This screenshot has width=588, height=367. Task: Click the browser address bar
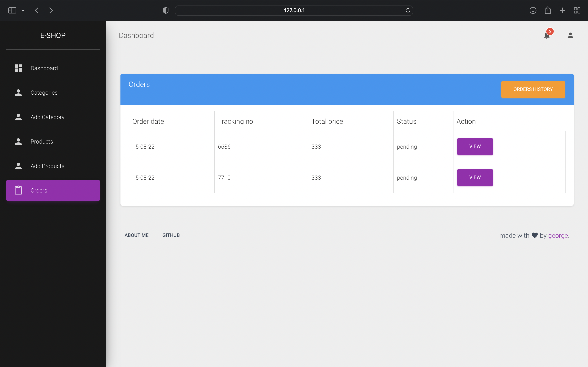point(294,10)
